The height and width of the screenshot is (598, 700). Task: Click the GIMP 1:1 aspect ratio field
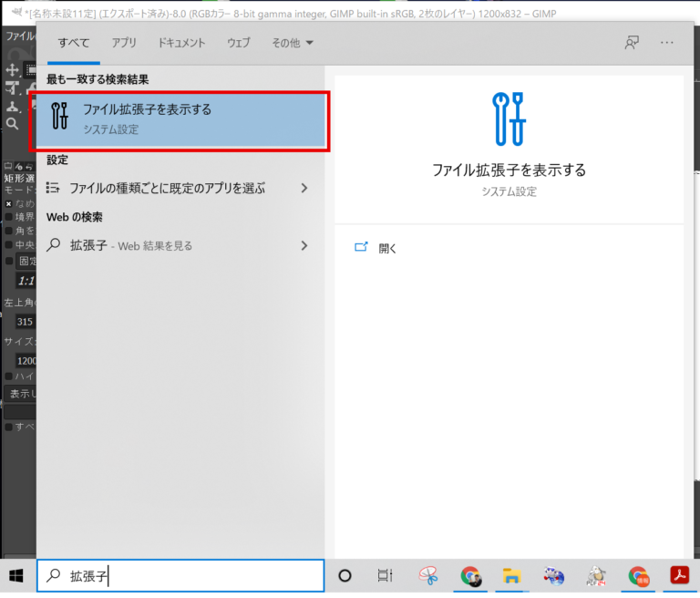coord(26,281)
